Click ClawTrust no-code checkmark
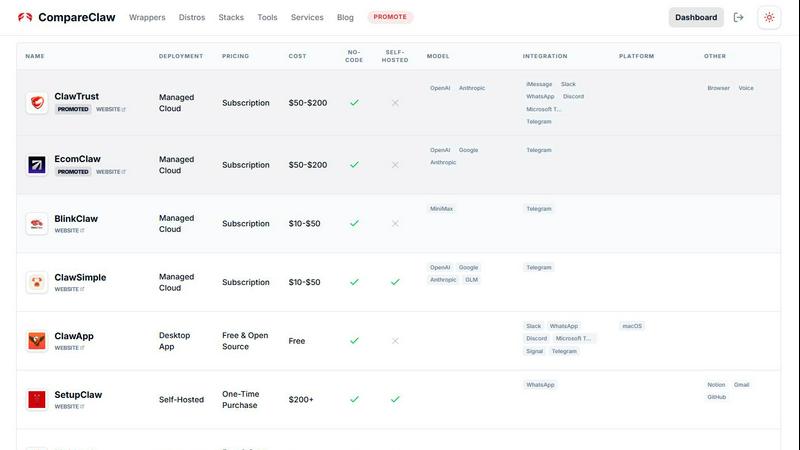Viewport: 800px width, 450px height. click(354, 103)
